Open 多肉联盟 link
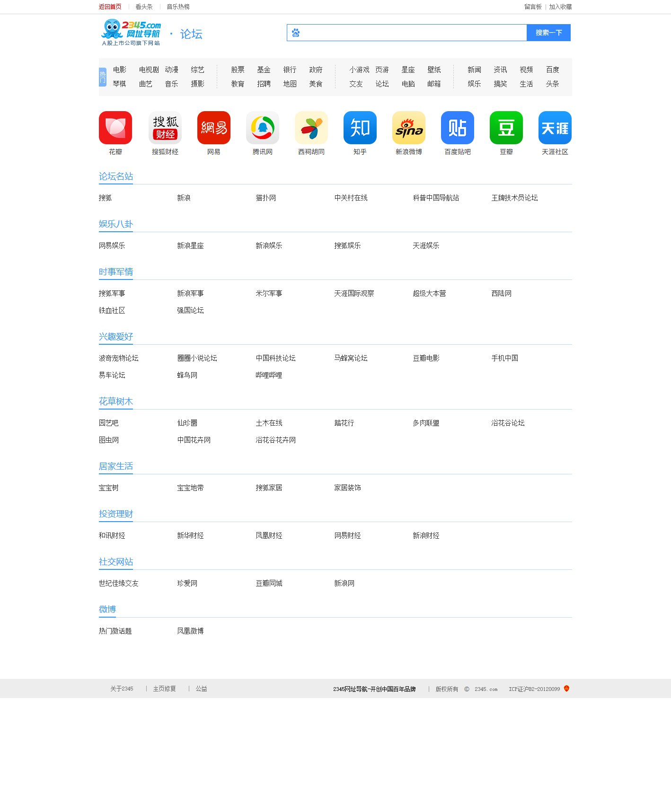The image size is (671, 812). [426, 423]
